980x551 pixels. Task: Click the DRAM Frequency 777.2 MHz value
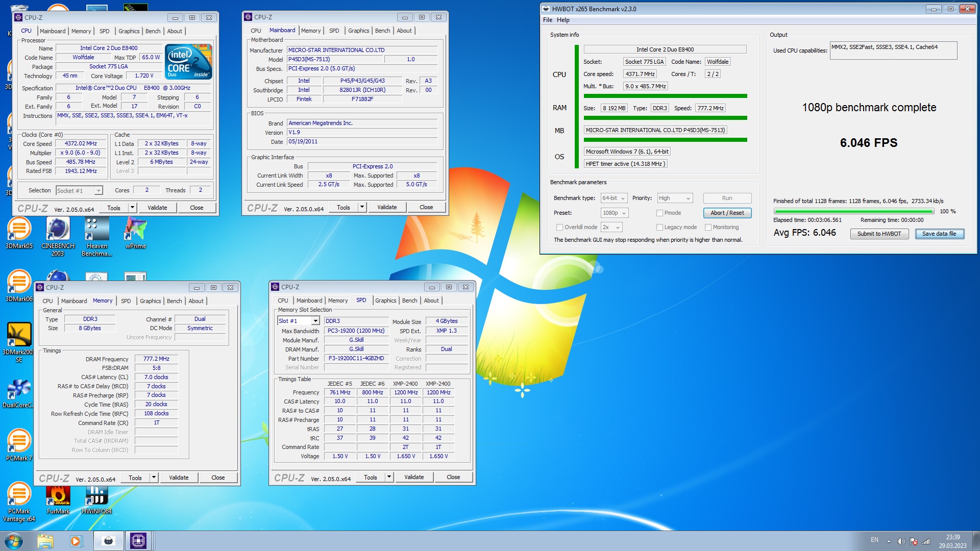pos(156,359)
